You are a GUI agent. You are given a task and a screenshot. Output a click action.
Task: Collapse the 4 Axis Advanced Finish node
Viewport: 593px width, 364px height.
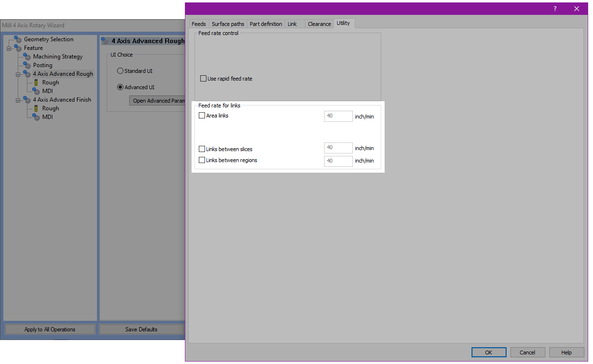coord(18,100)
